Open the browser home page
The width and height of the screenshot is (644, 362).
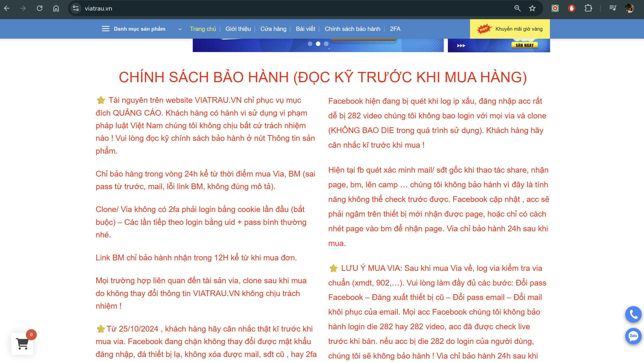(56, 8)
